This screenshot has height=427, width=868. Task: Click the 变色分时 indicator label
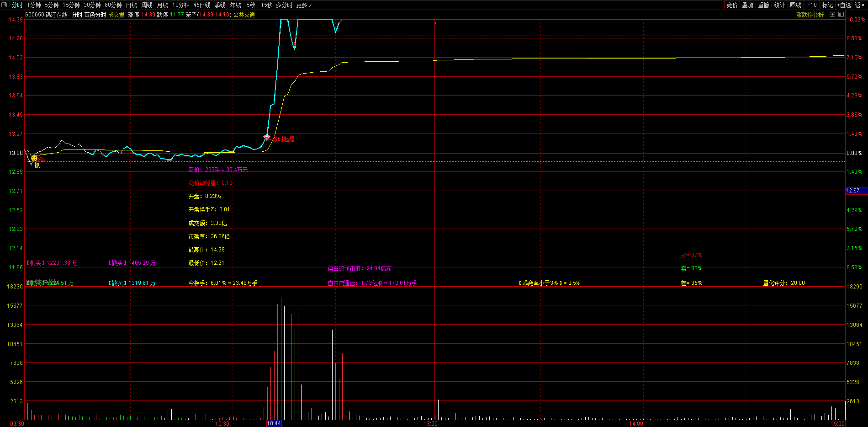95,15
